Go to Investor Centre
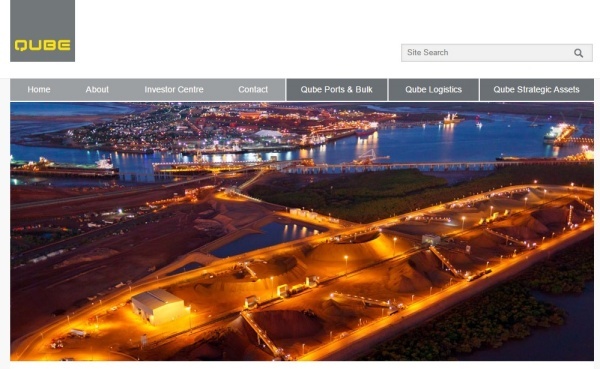This screenshot has width=600, height=369. tap(174, 90)
